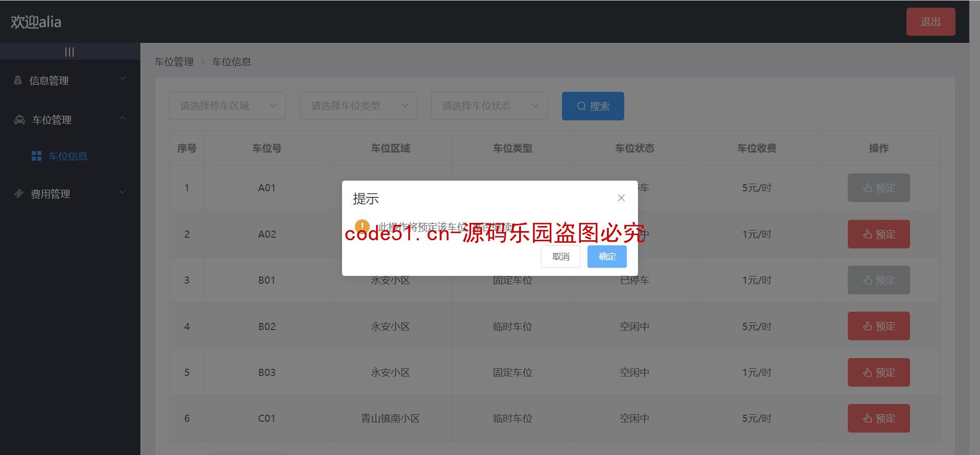980x455 pixels.
Task: Click 5元/时 fee in row A01
Action: [x=756, y=188]
